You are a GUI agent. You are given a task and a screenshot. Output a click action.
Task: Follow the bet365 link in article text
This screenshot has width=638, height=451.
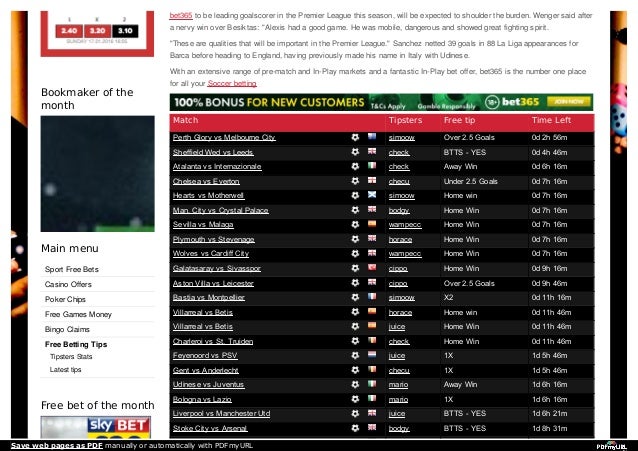click(181, 15)
